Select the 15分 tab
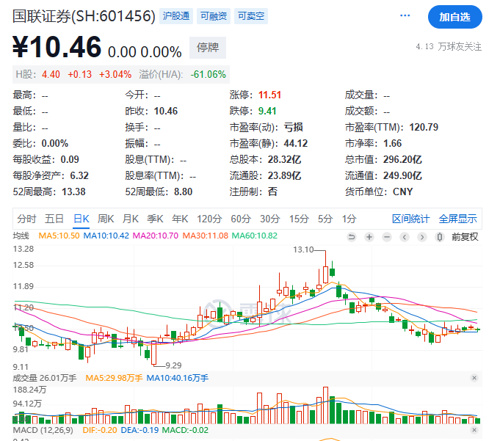This screenshot has width=500, height=441. (x=299, y=219)
